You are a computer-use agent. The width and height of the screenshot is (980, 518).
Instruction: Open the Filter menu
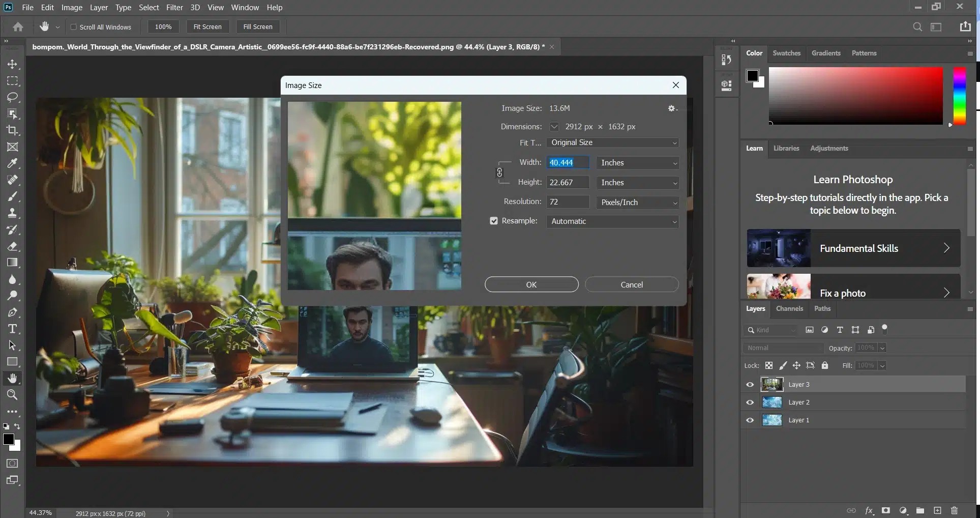coord(174,8)
